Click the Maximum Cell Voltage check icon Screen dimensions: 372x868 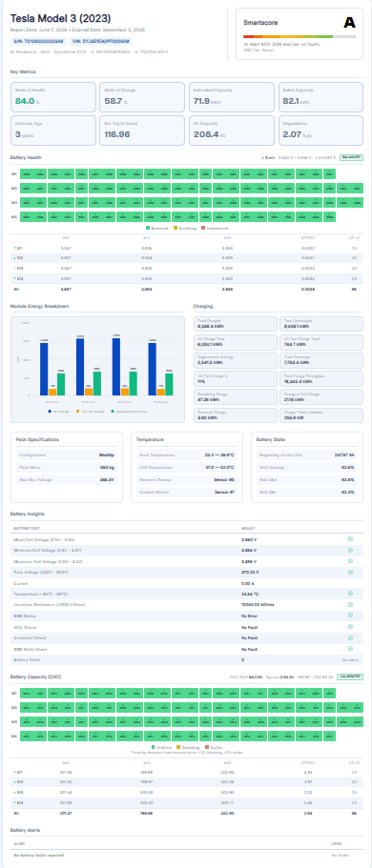click(350, 561)
